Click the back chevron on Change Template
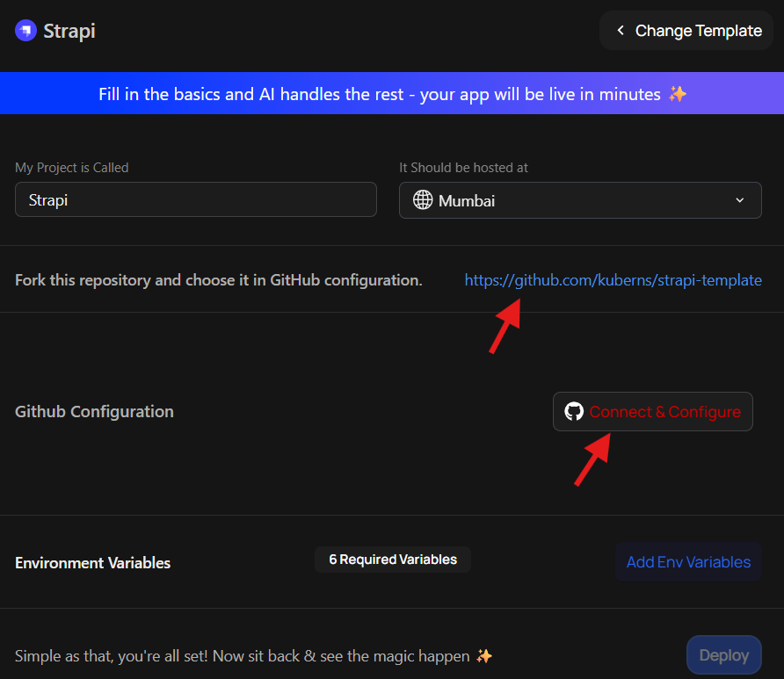 click(621, 30)
